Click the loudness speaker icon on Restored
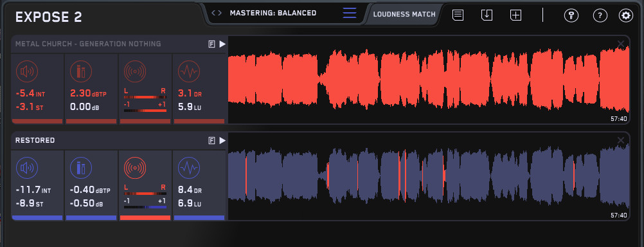 pyautogui.click(x=27, y=168)
